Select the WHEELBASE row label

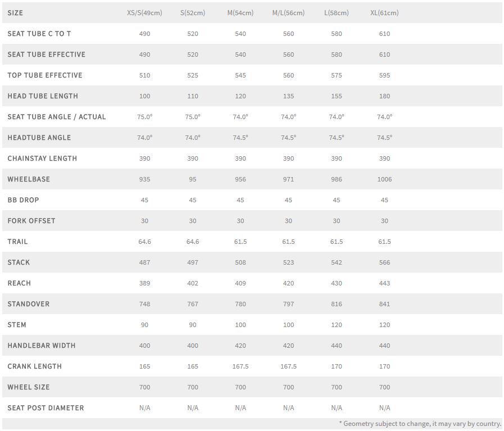29,179
